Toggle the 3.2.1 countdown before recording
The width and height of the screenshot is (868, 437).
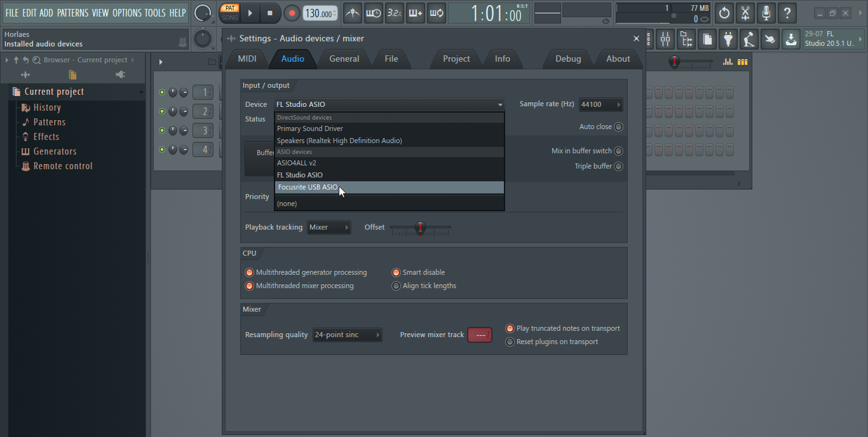point(395,13)
